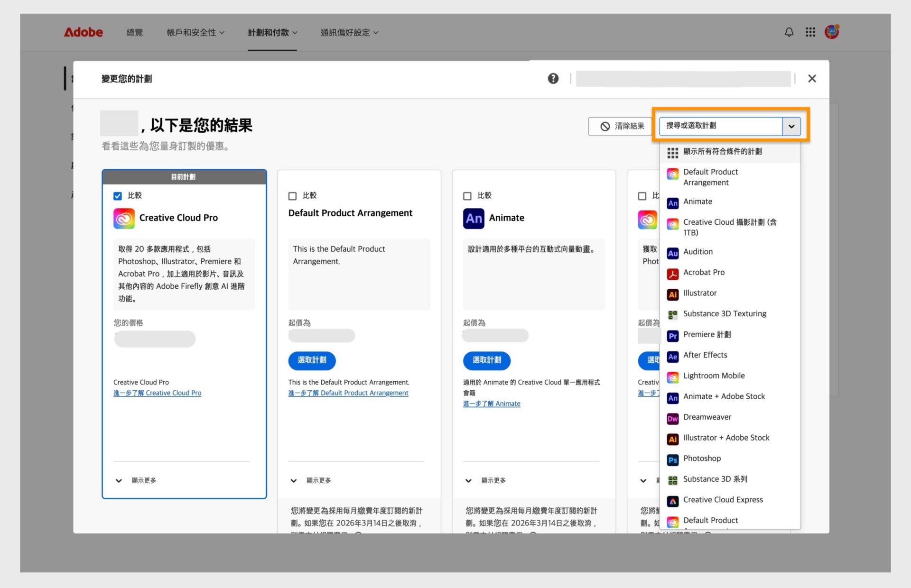Click the help question mark icon
Image resolution: width=911 pixels, height=588 pixels.
coord(553,79)
